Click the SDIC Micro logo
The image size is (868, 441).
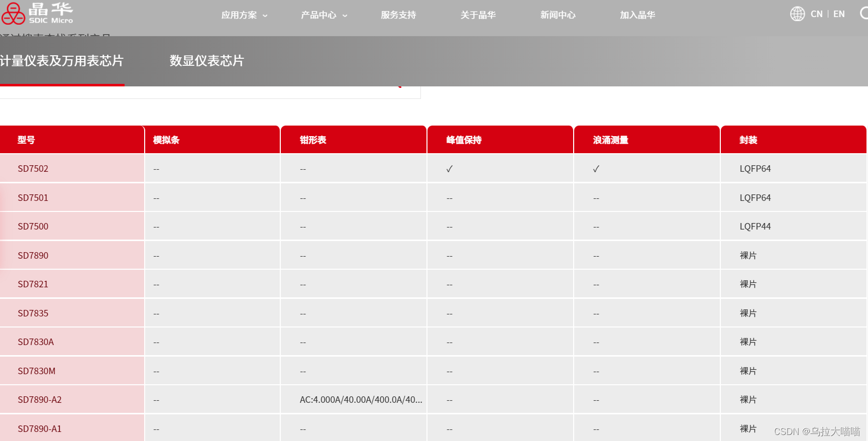pyautogui.click(x=37, y=13)
